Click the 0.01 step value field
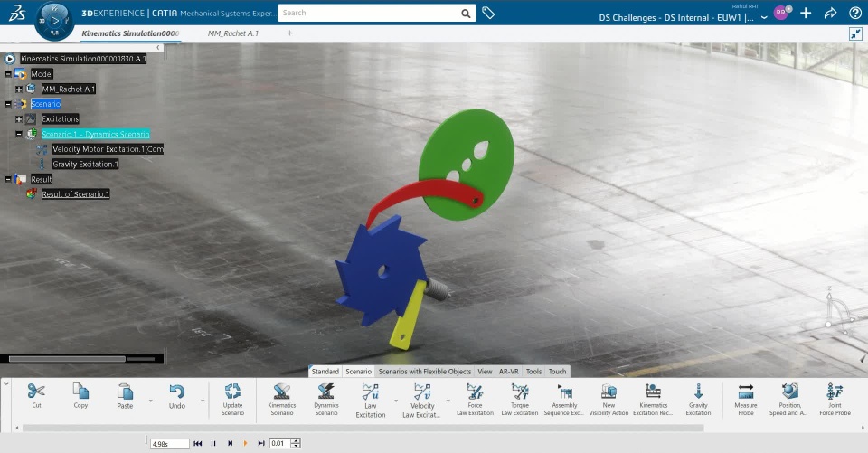The width and height of the screenshot is (868, 453). click(279, 443)
